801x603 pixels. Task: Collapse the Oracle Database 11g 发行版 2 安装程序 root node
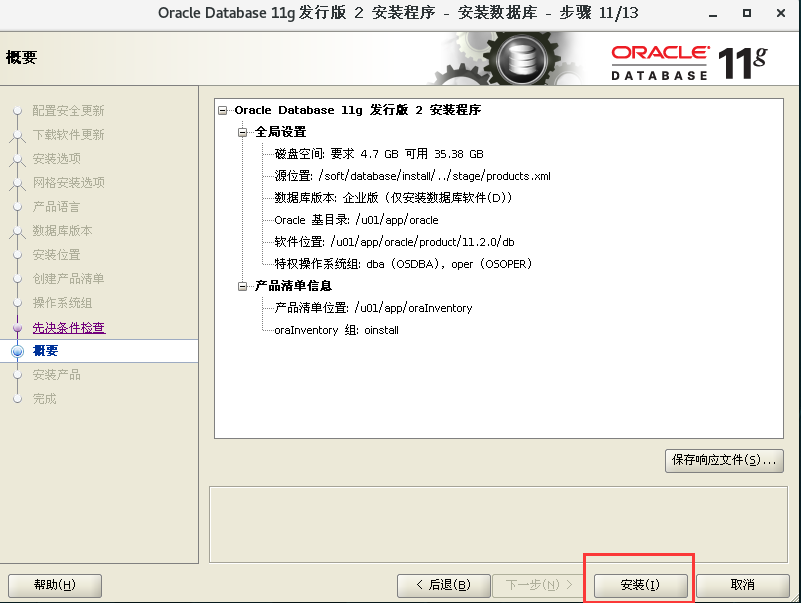coord(224,110)
